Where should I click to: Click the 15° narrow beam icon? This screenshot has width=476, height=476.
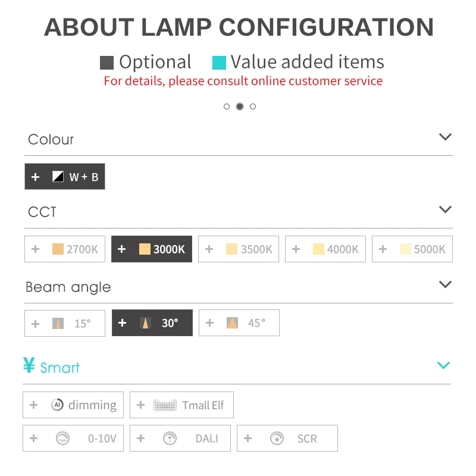pyautogui.click(x=58, y=323)
